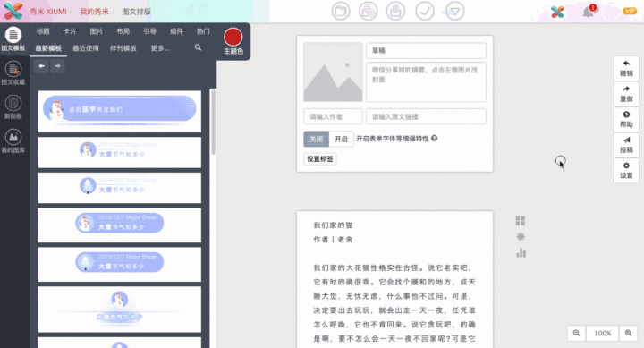
Task: Open the 设置 gear button
Action: coord(626,170)
